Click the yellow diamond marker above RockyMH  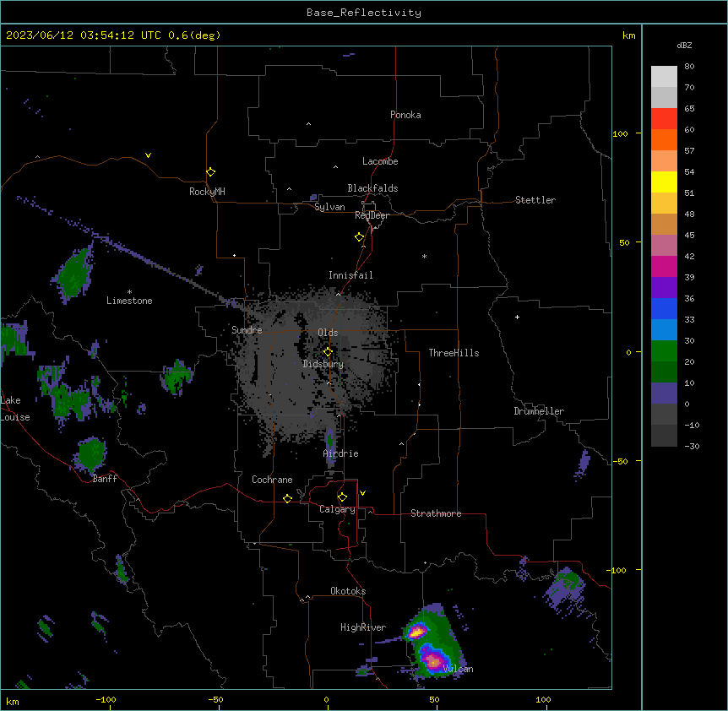(210, 172)
